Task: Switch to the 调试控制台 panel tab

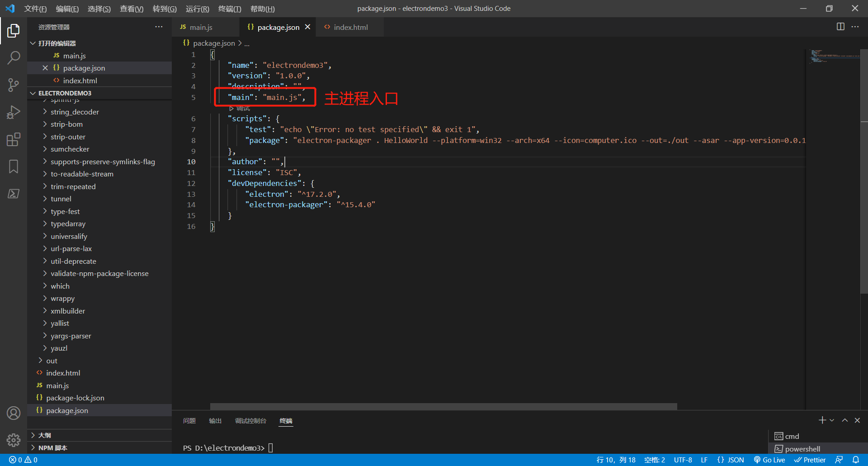Action: [250, 421]
